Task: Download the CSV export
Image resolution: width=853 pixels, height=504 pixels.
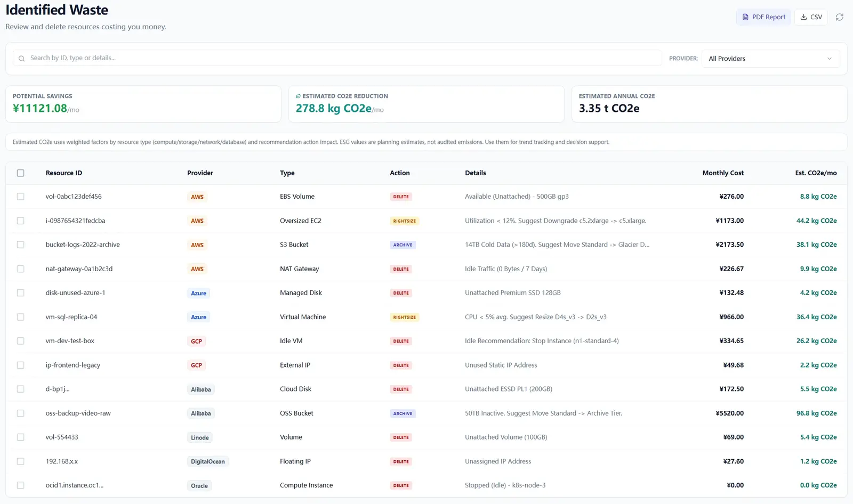Action: click(x=811, y=17)
